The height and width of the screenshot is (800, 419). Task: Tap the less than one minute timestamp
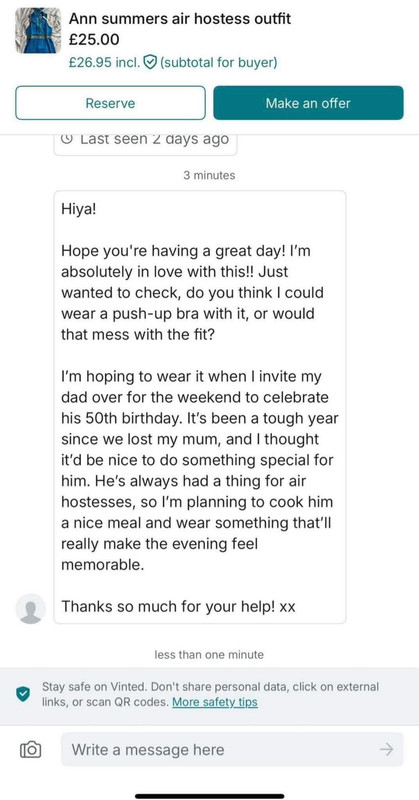pos(209,654)
